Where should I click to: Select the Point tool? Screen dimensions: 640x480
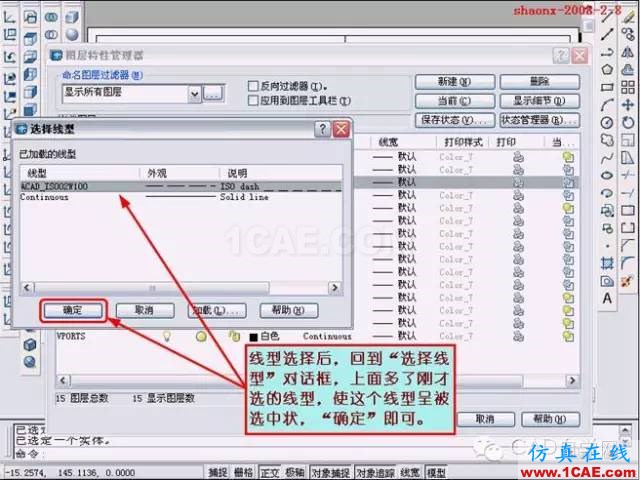tap(607, 246)
